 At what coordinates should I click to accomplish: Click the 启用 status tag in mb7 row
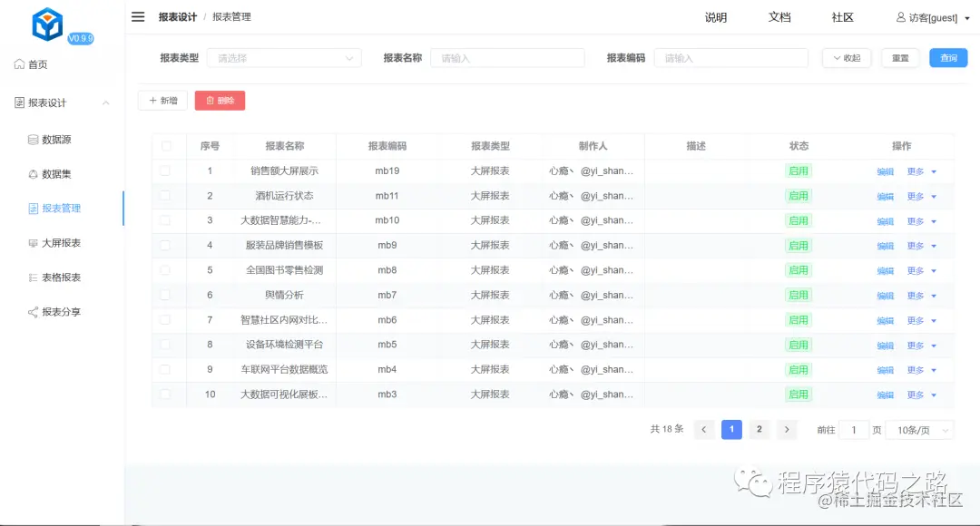point(799,295)
